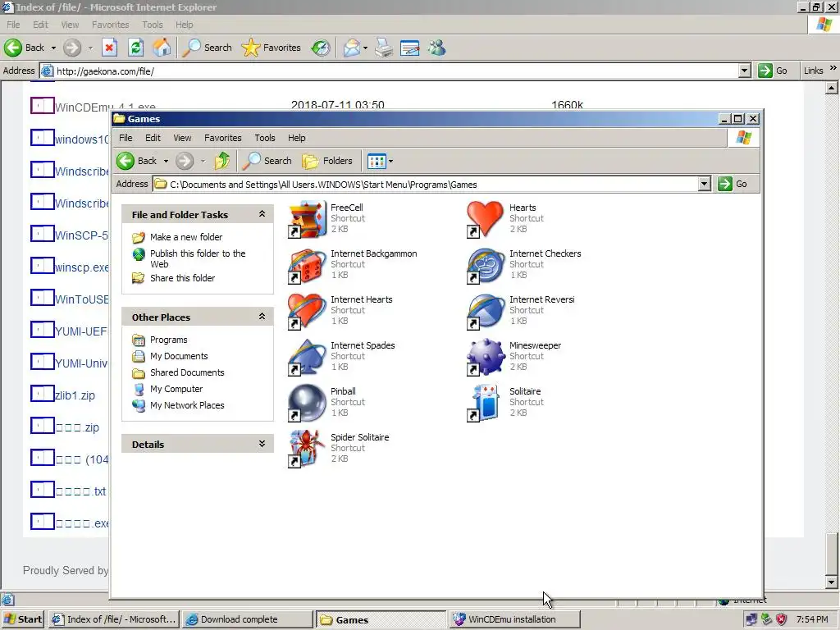Toggle the Folders pane in Games window
The image size is (840, 630).
[327, 161]
